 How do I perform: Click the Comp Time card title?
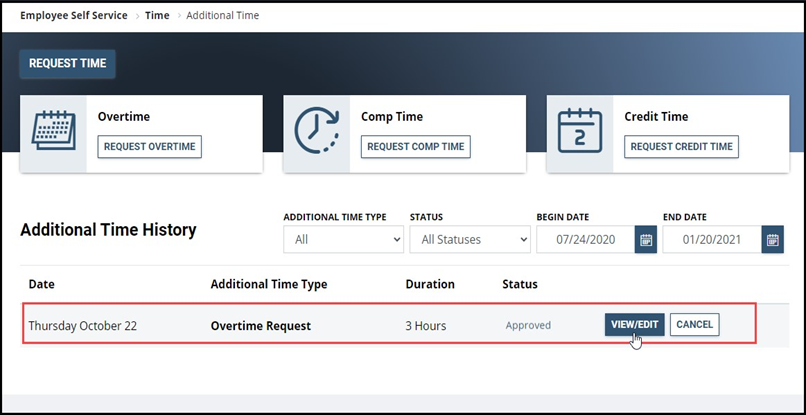click(x=392, y=117)
